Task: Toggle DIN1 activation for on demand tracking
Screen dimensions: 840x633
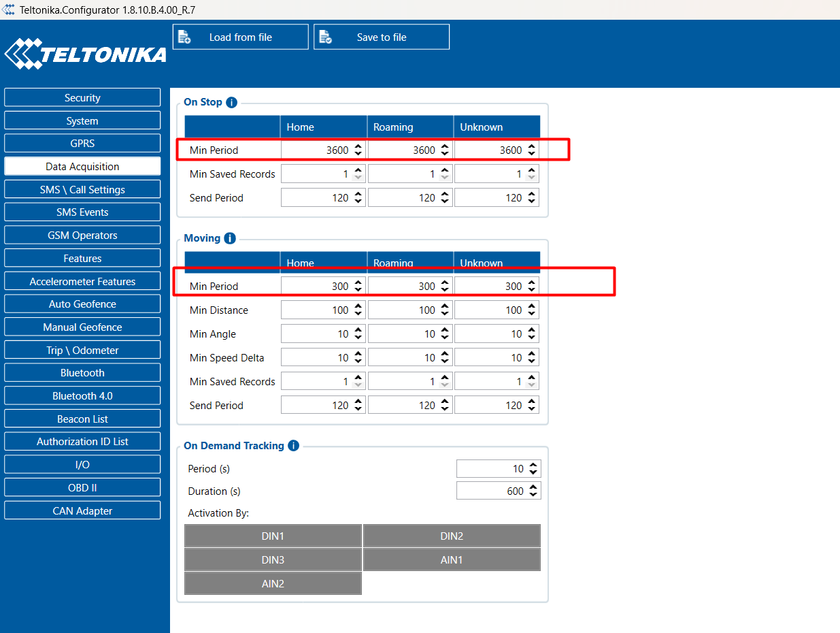Action: coord(273,536)
